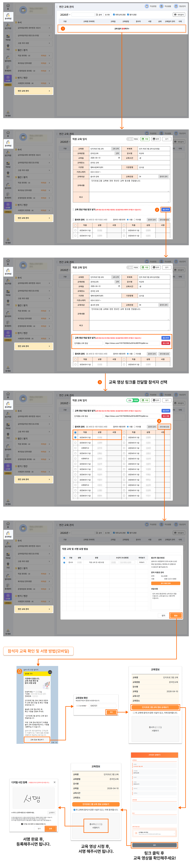In the topmost screenshot, open 운영위원회 회의록 - AI menu

point(34,71)
